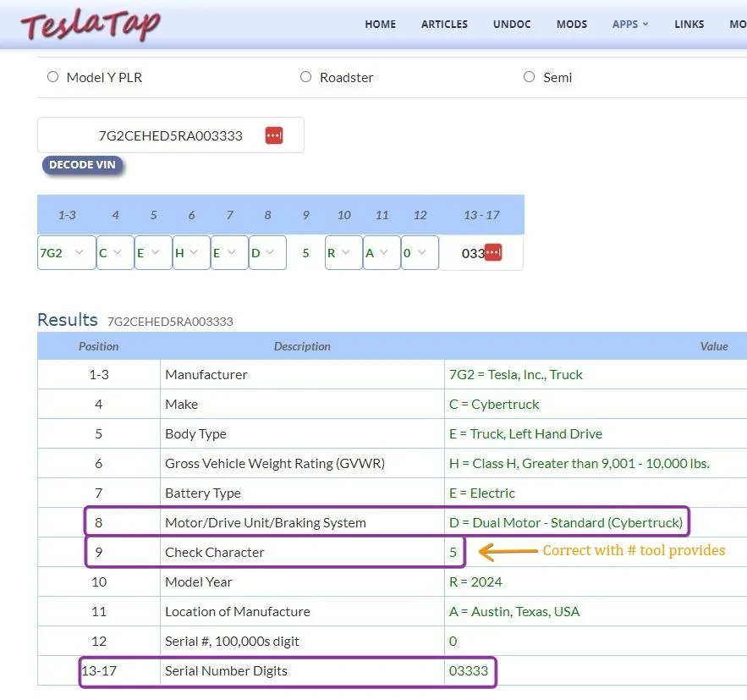Image resolution: width=747 pixels, height=700 pixels.
Task: Click 'E = Truck, Left Hand Drive' value
Action: tap(525, 433)
